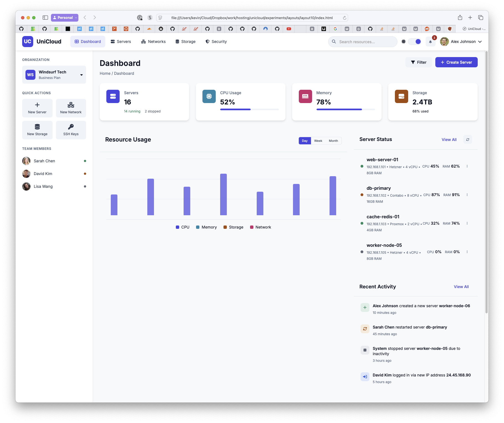The height and width of the screenshot is (423, 504).
Task: Click the Search resources input field
Action: (363, 42)
